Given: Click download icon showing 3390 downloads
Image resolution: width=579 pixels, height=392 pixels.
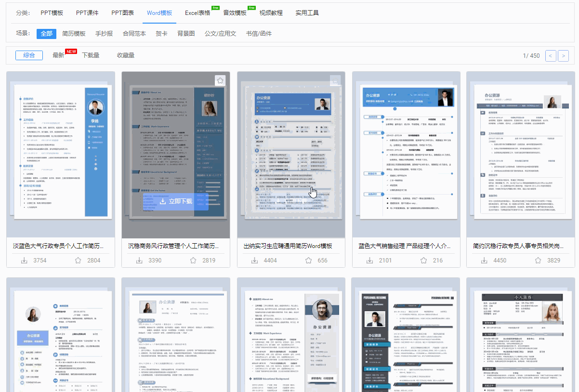Looking at the screenshot, I should click(x=140, y=260).
